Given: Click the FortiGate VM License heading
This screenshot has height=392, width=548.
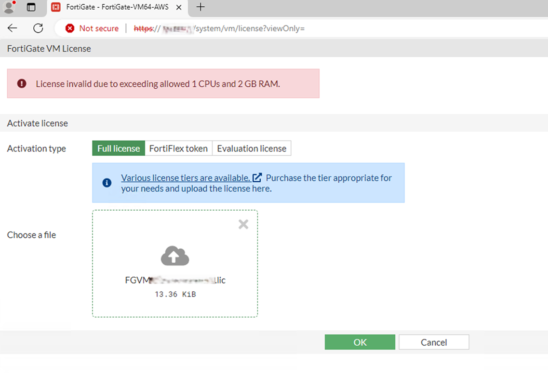Looking at the screenshot, I should tap(49, 49).
